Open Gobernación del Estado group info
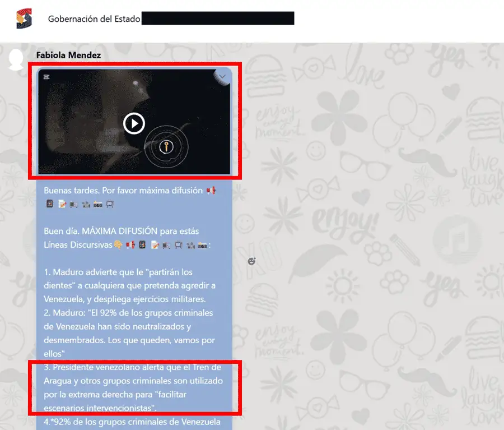This screenshot has height=430, width=504. [94, 19]
